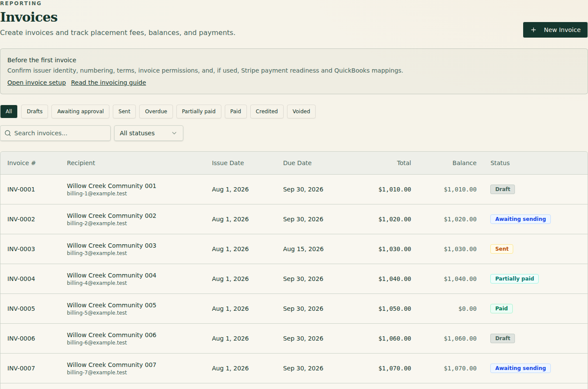Click email billing-5@example.test

point(97,313)
